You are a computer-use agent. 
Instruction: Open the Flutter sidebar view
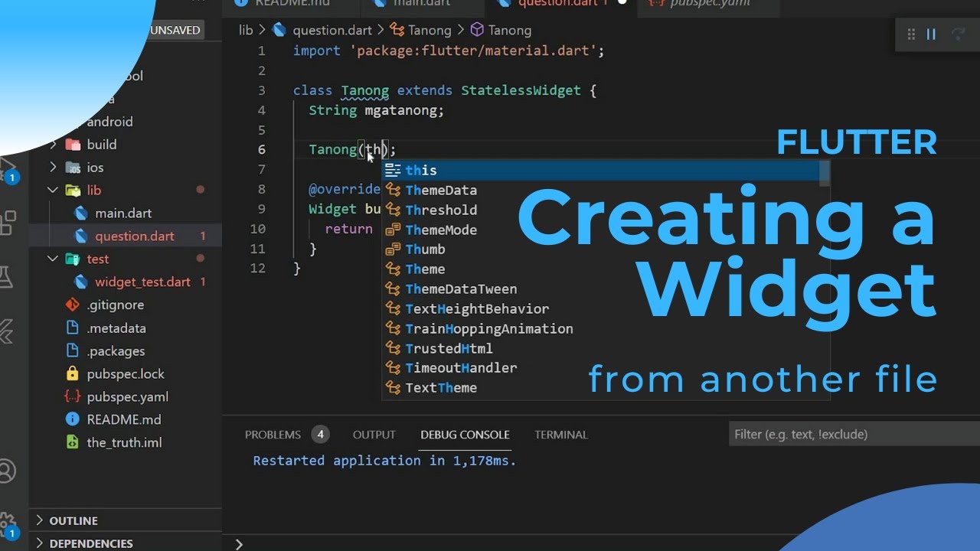click(x=6, y=331)
